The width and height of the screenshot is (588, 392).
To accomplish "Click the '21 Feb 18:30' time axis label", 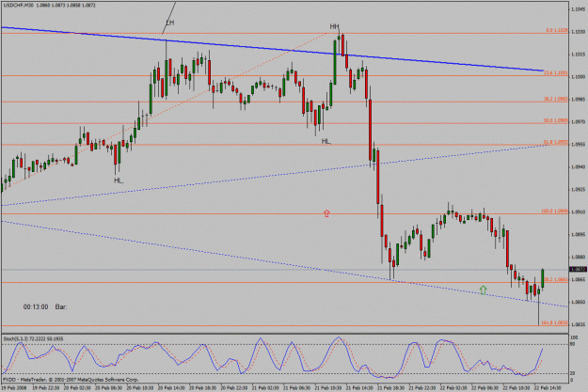I will (x=390, y=388).
